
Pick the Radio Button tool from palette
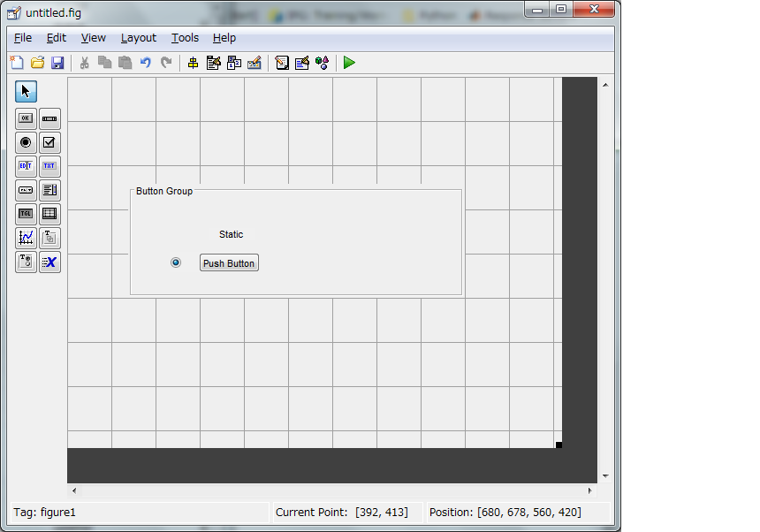pyautogui.click(x=26, y=141)
